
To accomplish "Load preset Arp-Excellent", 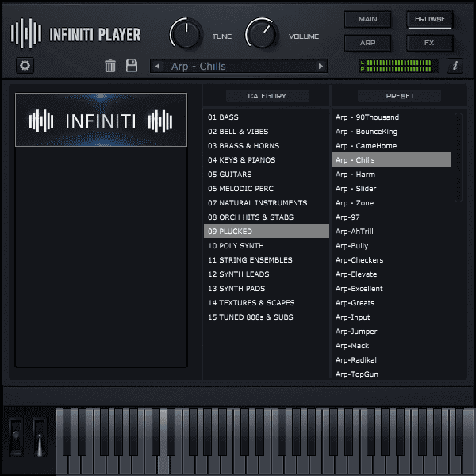I will (392, 289).
